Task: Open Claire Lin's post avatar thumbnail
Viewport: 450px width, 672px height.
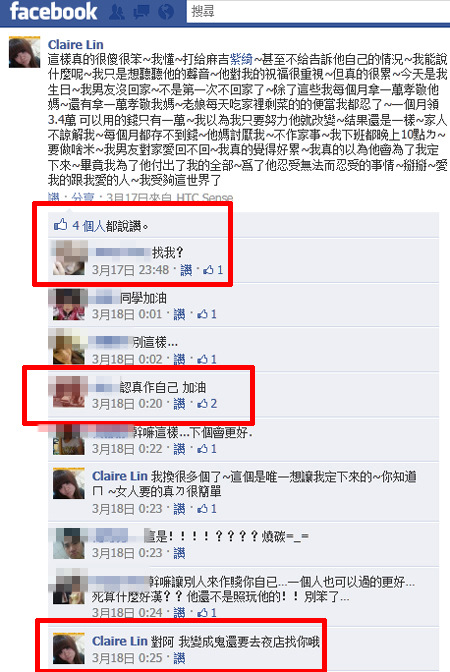Action: click(x=24, y=52)
